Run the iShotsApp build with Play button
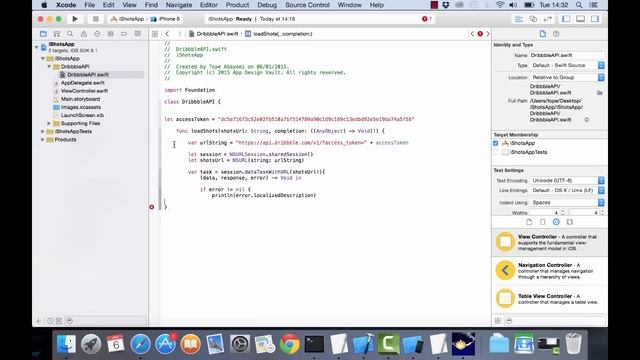The image size is (640, 360). (75, 19)
